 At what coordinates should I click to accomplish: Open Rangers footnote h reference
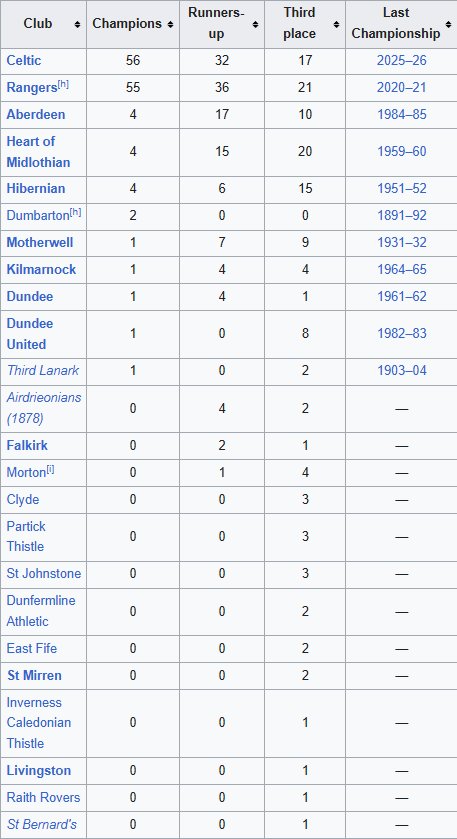[x=63, y=84]
